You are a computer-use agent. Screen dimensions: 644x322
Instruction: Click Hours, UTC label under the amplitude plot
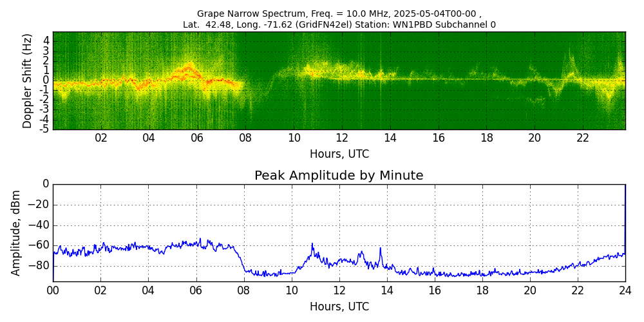339,307
